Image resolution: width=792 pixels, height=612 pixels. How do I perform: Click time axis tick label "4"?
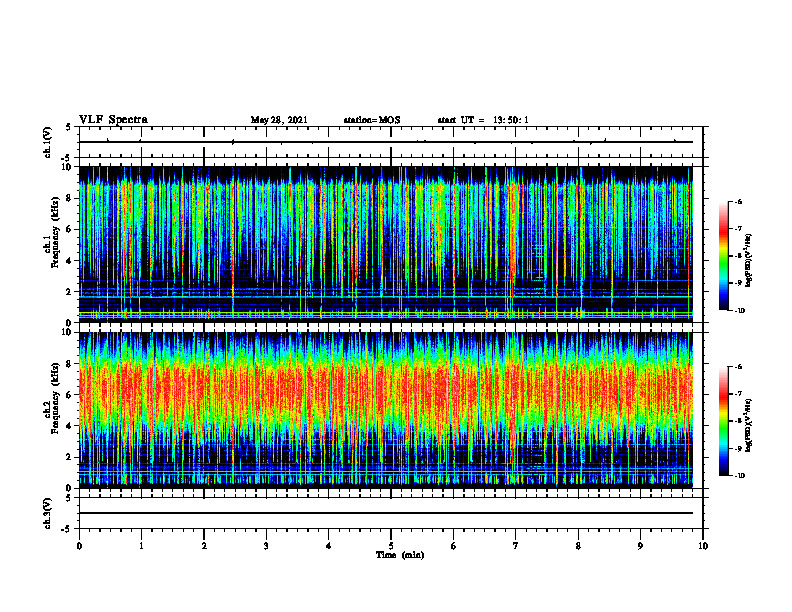point(329,546)
